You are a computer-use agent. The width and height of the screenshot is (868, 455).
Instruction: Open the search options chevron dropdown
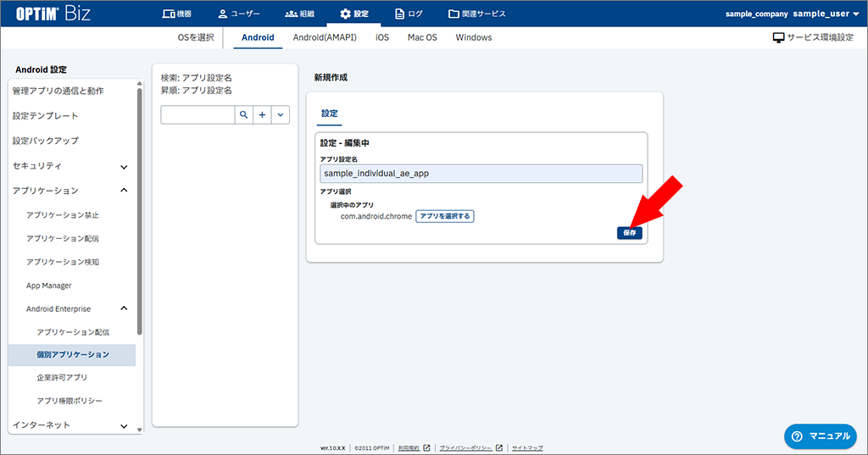pyautogui.click(x=281, y=115)
